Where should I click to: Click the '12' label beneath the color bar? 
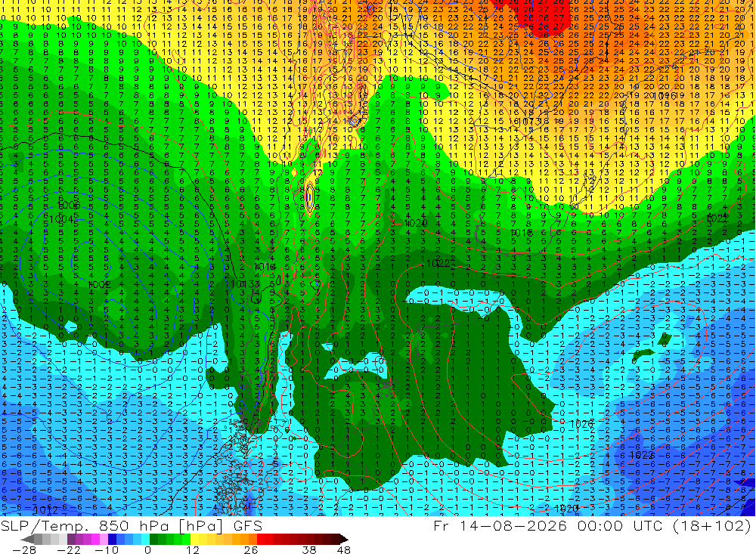[193, 549]
